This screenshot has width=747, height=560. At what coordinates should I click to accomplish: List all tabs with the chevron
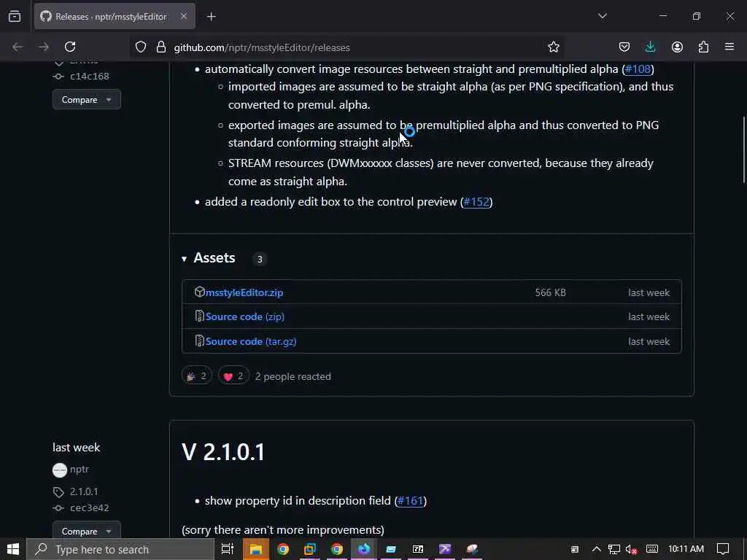point(602,16)
